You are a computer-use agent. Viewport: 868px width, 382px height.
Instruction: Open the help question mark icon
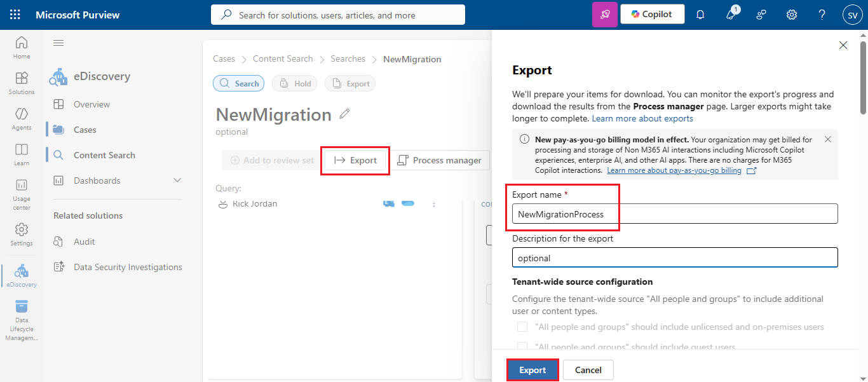click(x=822, y=15)
